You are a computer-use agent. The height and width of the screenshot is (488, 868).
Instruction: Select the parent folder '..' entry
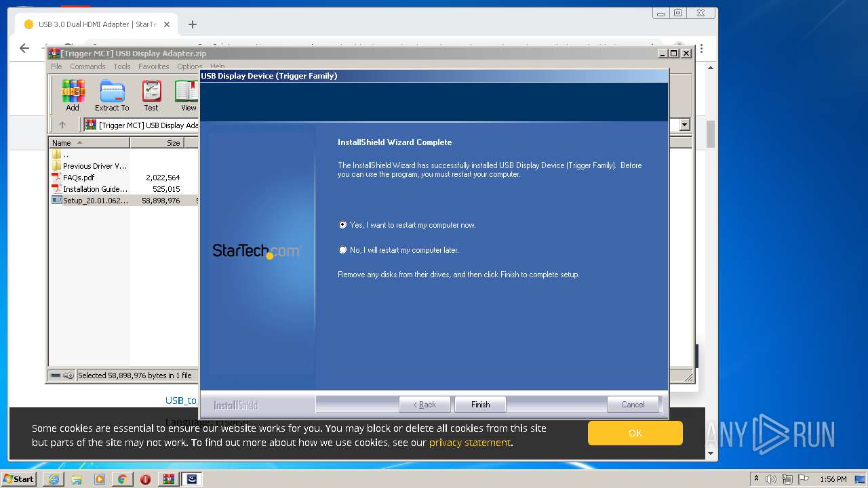coord(66,155)
